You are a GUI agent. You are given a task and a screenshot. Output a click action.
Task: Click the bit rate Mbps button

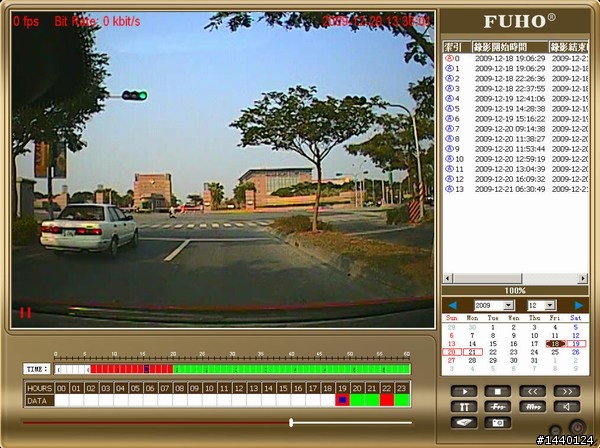(532, 407)
